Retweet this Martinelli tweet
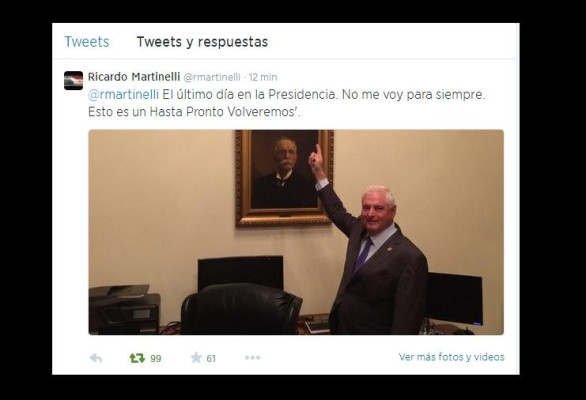586x400 pixels. [137, 358]
